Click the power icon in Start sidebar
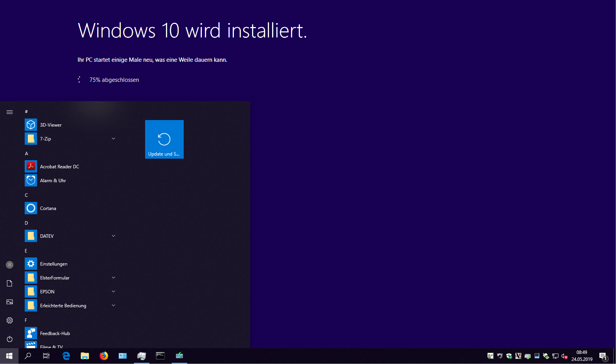 pos(10,339)
